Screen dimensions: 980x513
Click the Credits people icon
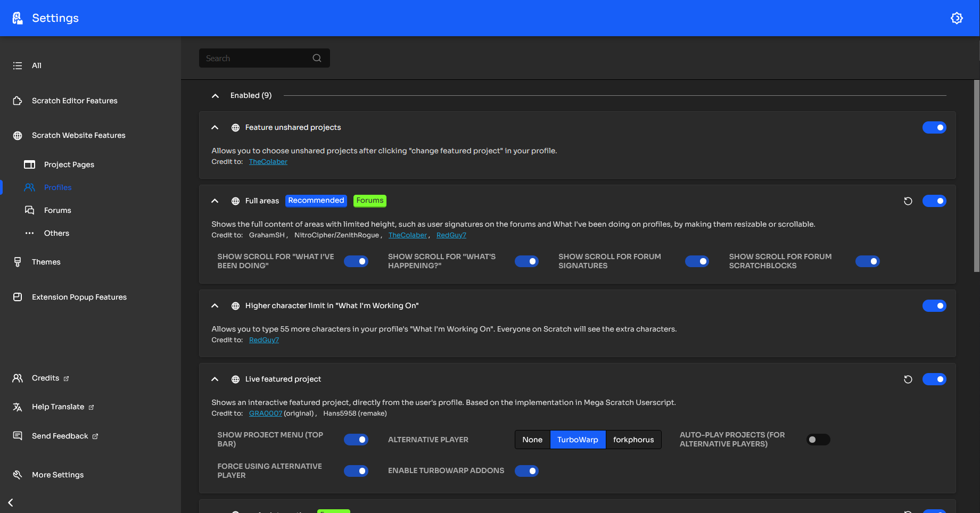pos(18,378)
